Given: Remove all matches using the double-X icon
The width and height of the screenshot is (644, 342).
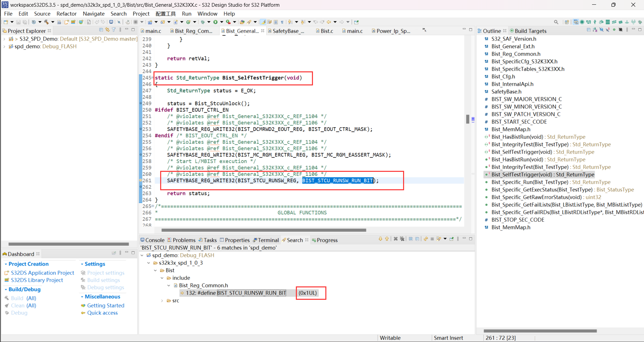Looking at the screenshot, I should pos(402,239).
